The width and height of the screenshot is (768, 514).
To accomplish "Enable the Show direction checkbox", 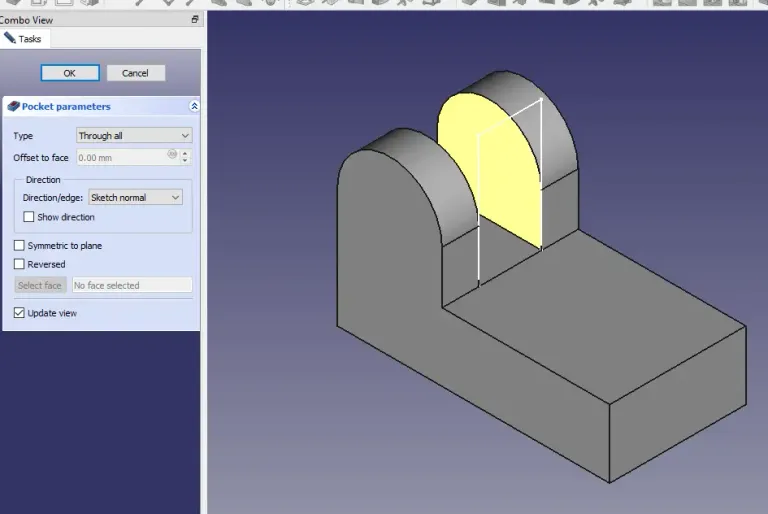I will 29,217.
